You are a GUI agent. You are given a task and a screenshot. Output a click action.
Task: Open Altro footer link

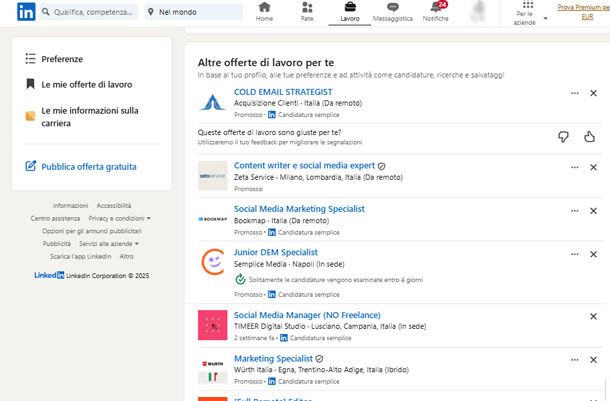click(x=126, y=257)
